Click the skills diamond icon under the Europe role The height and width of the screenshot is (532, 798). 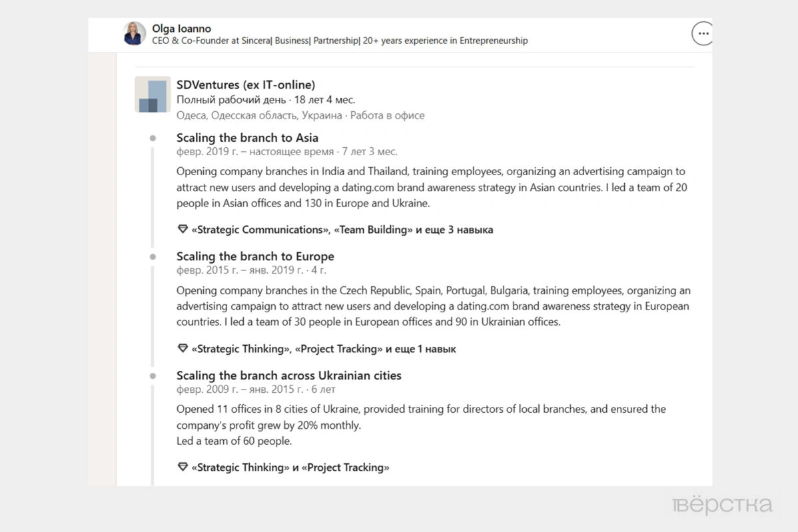183,348
